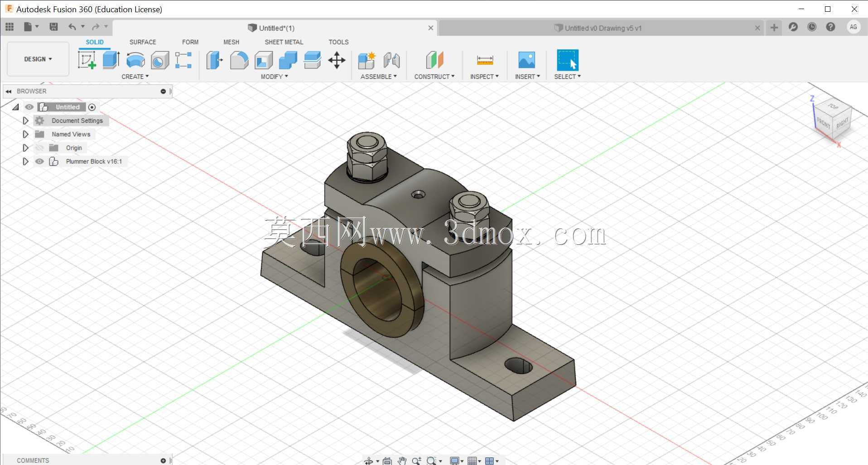Switch to the TOOLS tab

tap(338, 42)
